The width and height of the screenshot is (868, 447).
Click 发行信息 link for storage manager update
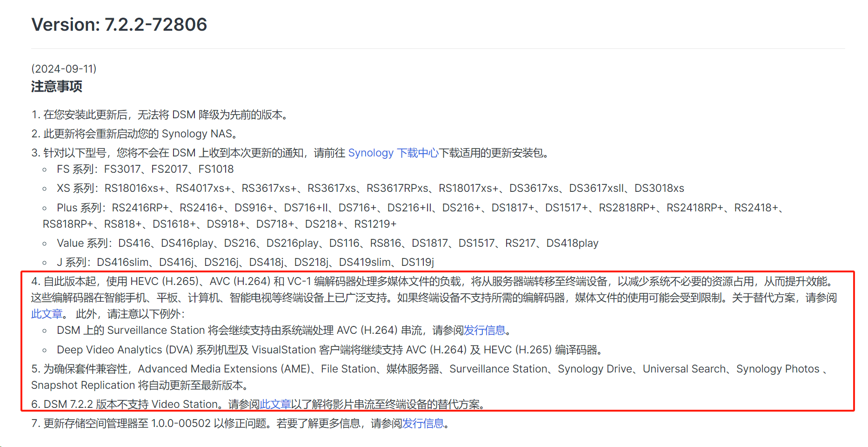point(423,423)
